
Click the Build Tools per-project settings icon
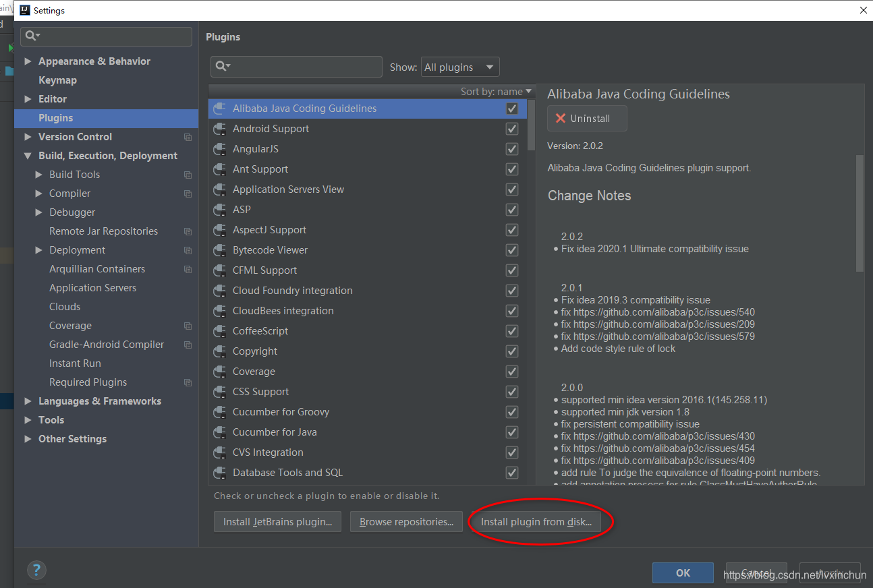click(188, 175)
